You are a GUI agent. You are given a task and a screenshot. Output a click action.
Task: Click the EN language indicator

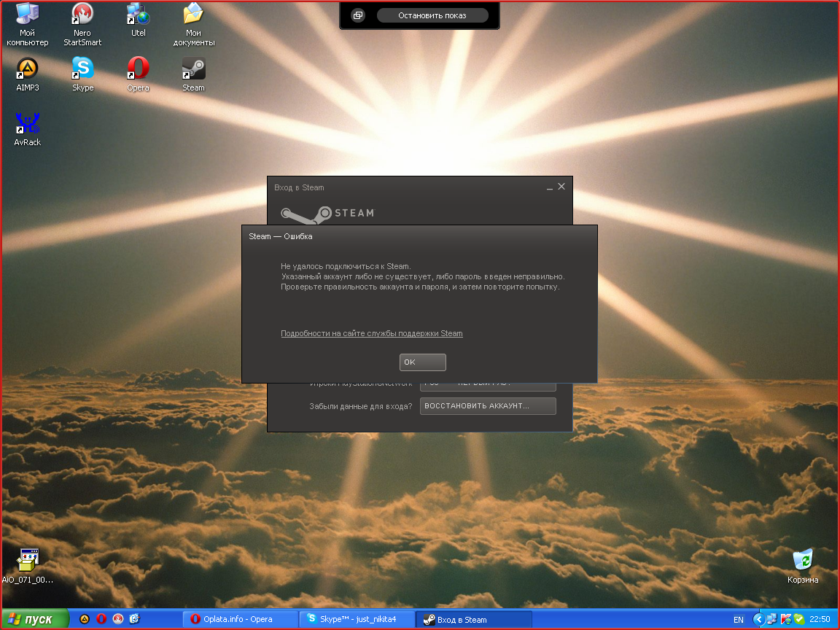738,620
